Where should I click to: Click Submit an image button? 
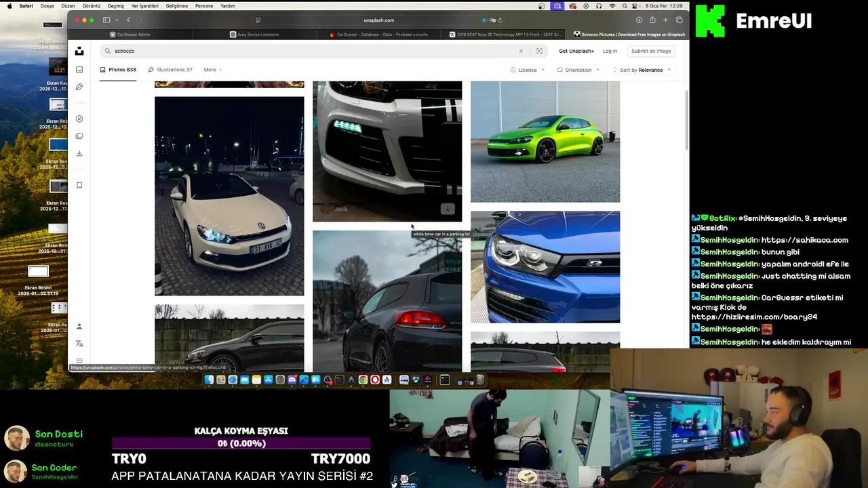(651, 51)
